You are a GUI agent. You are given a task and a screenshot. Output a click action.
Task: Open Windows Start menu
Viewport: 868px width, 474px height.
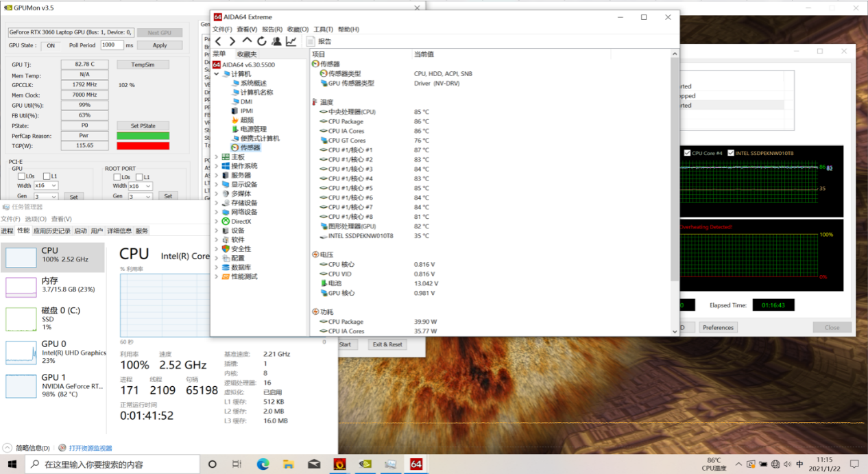12,464
